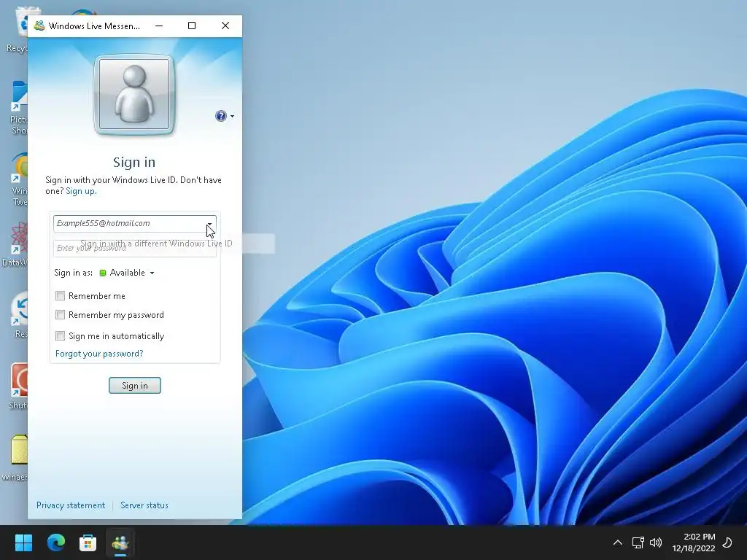Click the Enter your password field
Viewport: 747px width, 560px height.
click(135, 248)
